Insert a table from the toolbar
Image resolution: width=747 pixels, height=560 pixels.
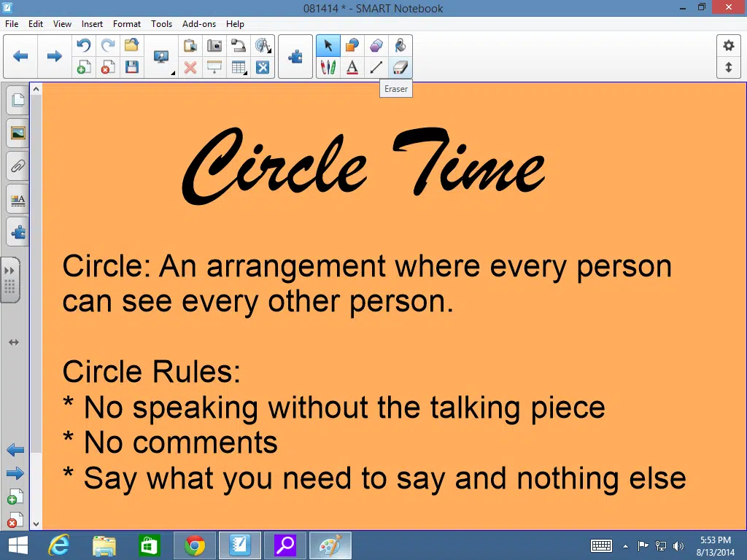[239, 67]
